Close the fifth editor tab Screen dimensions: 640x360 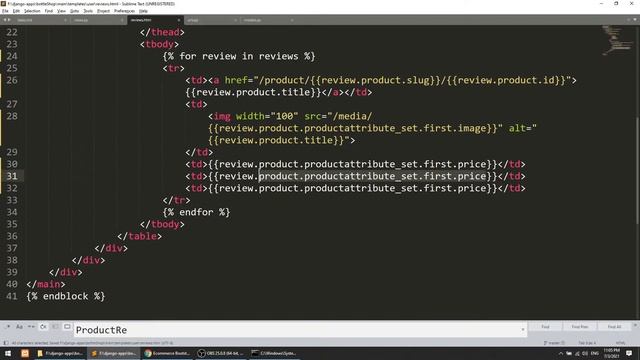click(292, 20)
